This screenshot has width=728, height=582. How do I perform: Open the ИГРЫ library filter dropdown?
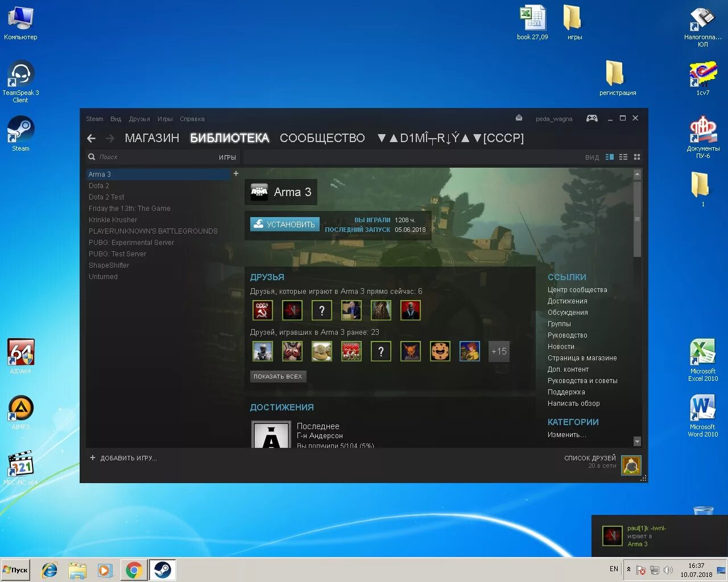pos(227,157)
